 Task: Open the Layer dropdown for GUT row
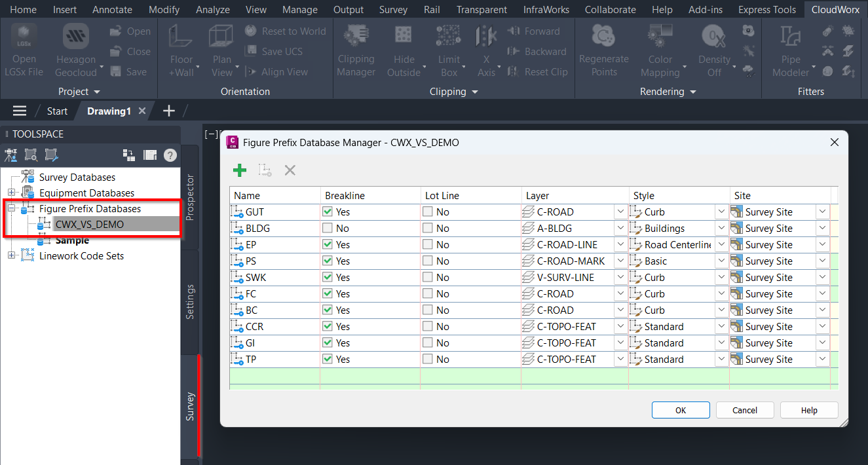620,212
